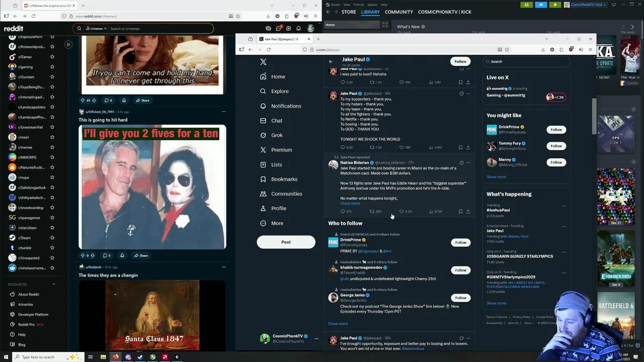Click the Windows Start button
This screenshot has width=644, height=362.
(7, 357)
